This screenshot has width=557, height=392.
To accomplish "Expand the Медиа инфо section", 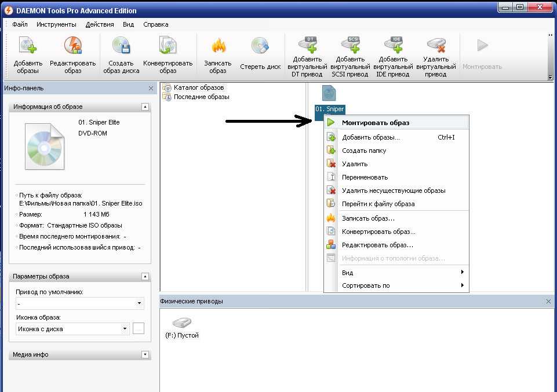I will 145,354.
